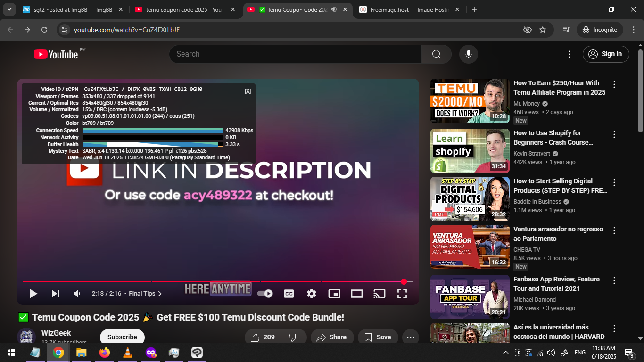
Task: Open the YouTube guide hamburger menu
Action: point(17,54)
